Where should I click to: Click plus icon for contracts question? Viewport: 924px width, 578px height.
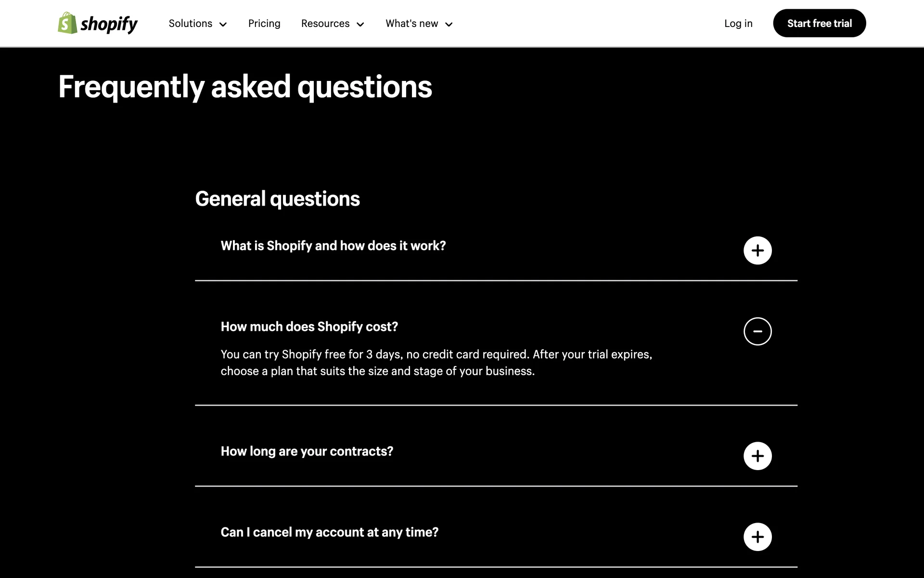coord(757,456)
